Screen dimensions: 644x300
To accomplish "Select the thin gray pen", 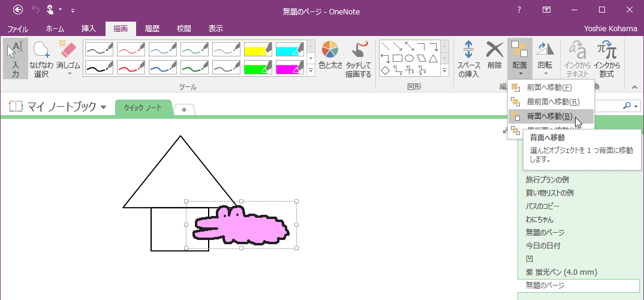I will click(x=226, y=49).
